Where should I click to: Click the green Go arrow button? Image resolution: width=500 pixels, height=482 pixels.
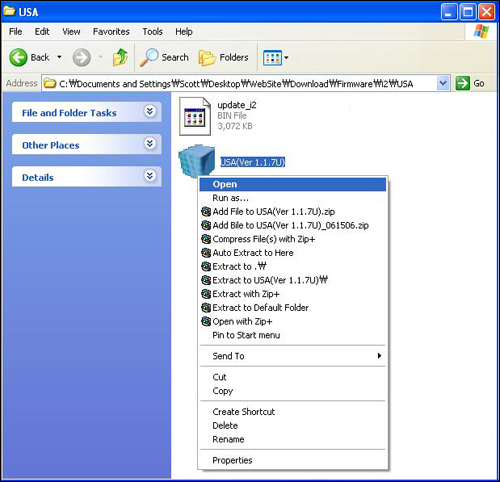point(463,83)
